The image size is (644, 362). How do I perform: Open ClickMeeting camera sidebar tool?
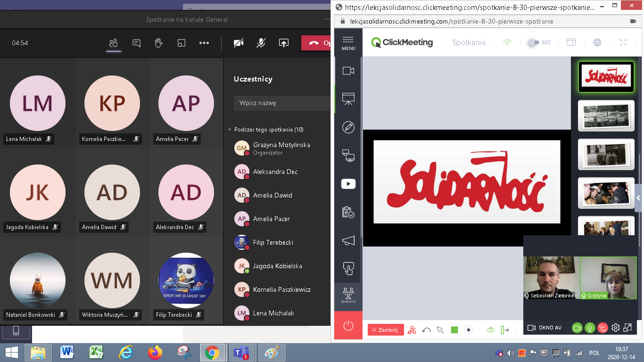[348, 71]
